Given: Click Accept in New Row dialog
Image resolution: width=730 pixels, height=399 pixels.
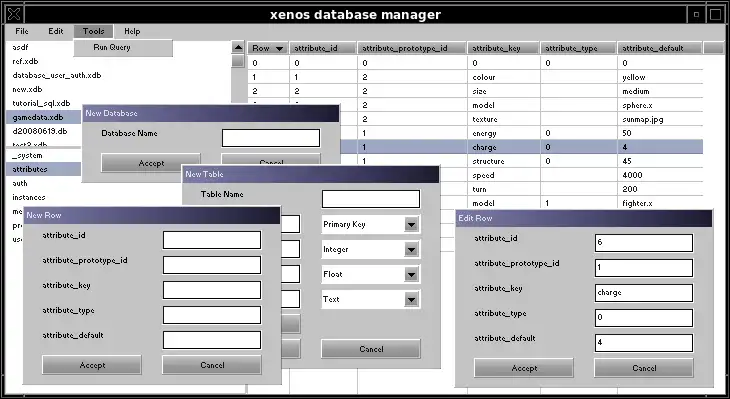Looking at the screenshot, I should [92, 365].
